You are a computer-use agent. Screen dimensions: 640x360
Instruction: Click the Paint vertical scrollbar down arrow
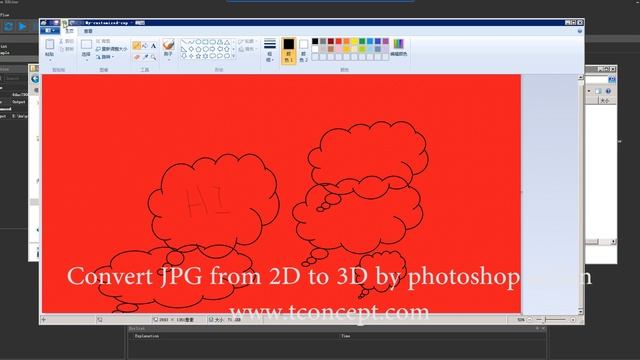[580, 312]
